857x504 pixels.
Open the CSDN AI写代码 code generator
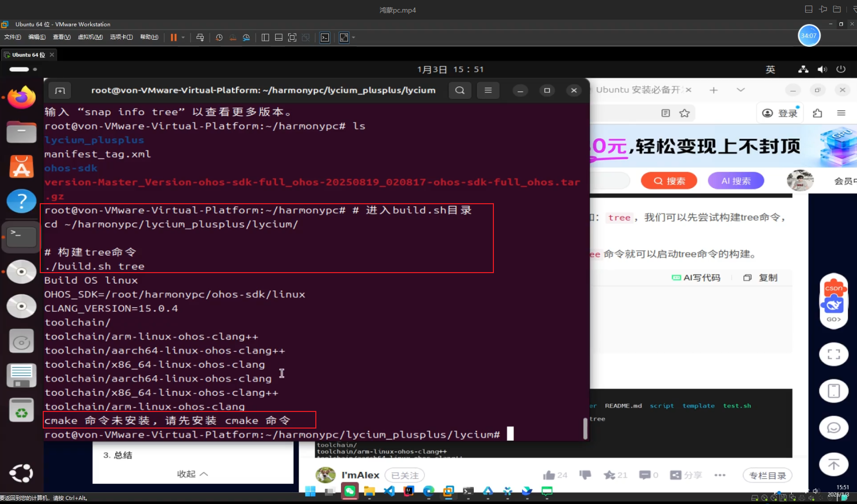696,277
